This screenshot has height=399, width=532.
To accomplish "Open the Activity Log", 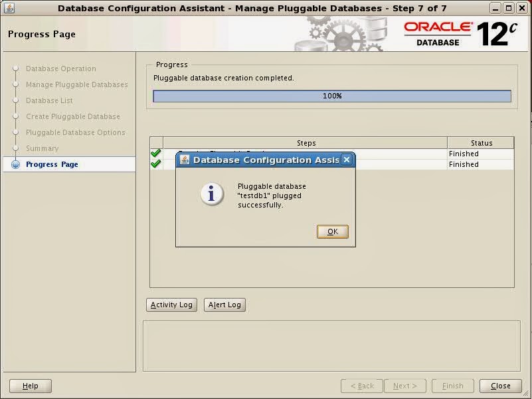I will [171, 305].
